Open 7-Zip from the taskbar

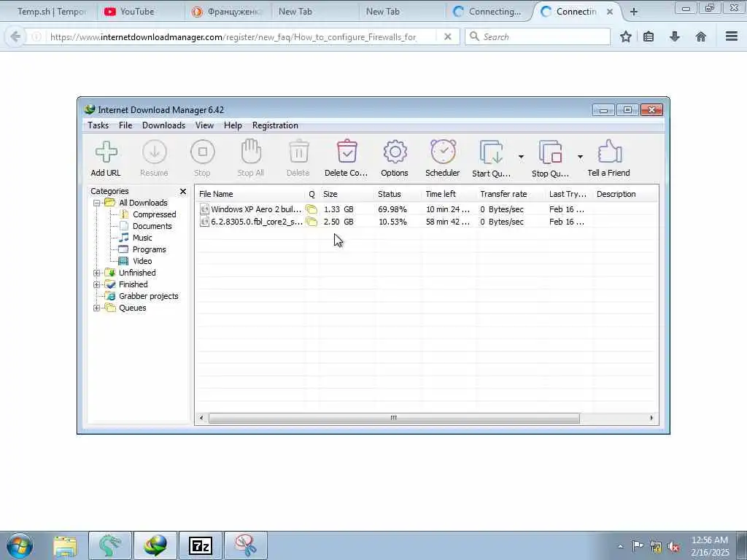[x=200, y=545]
